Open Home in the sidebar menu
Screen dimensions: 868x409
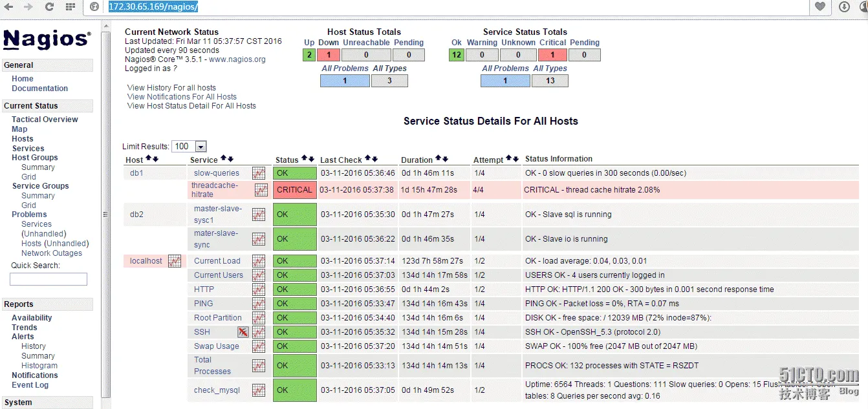(23, 79)
